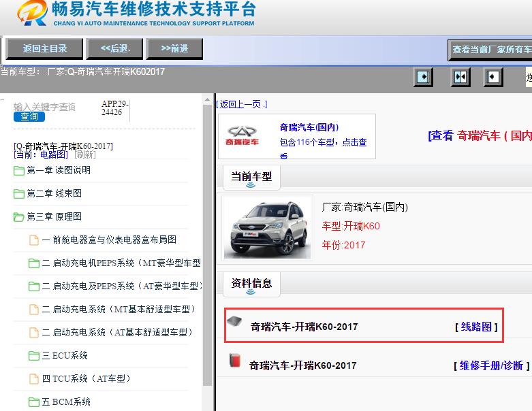This screenshot has width=532, height=411.
Task: Click 包含116个车型，点击查看 link
Action: 323,147
